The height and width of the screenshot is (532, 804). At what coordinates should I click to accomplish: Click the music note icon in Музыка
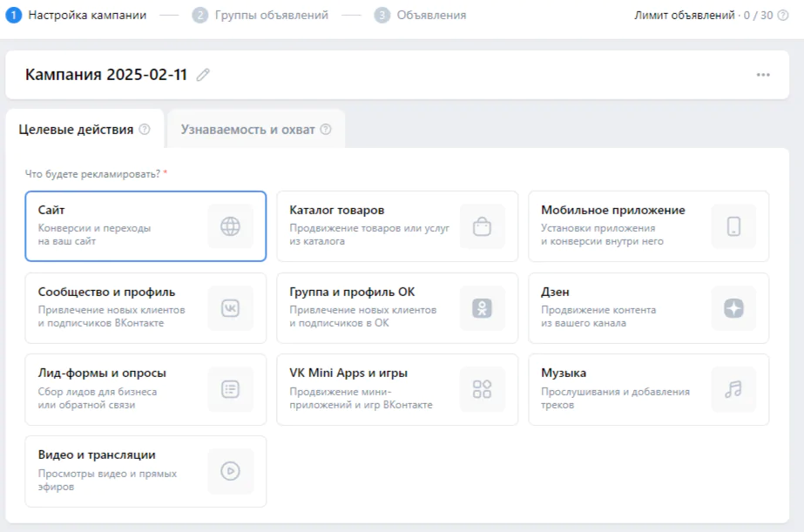733,389
